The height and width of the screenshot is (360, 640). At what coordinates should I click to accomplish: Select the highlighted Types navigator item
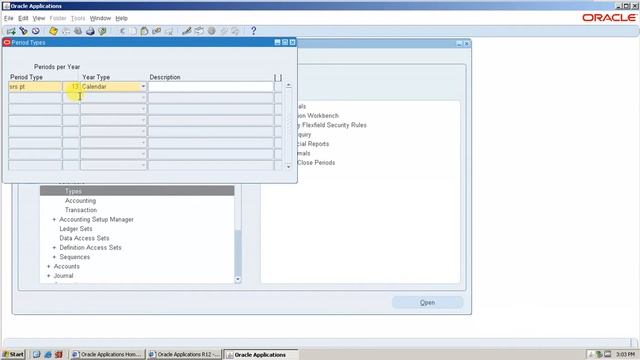pos(137,191)
